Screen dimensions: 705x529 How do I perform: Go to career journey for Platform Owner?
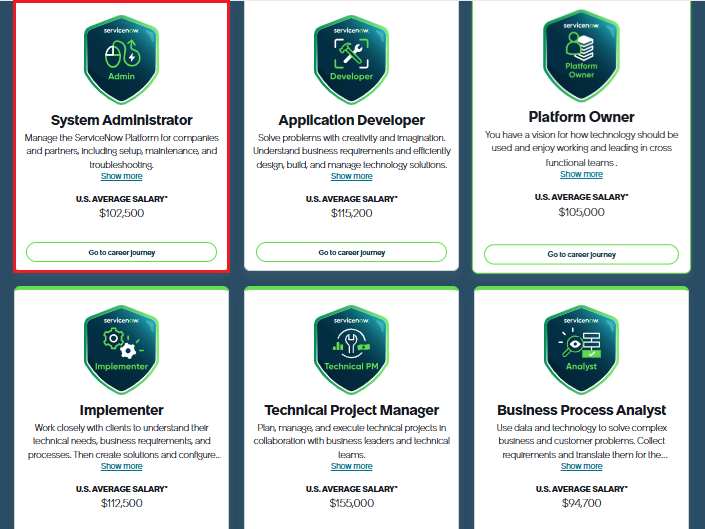click(x=581, y=254)
